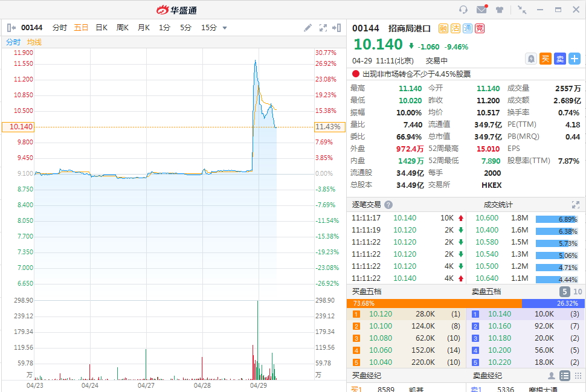Switch to 五日 chart tab
586x392 pixels.
point(81,28)
